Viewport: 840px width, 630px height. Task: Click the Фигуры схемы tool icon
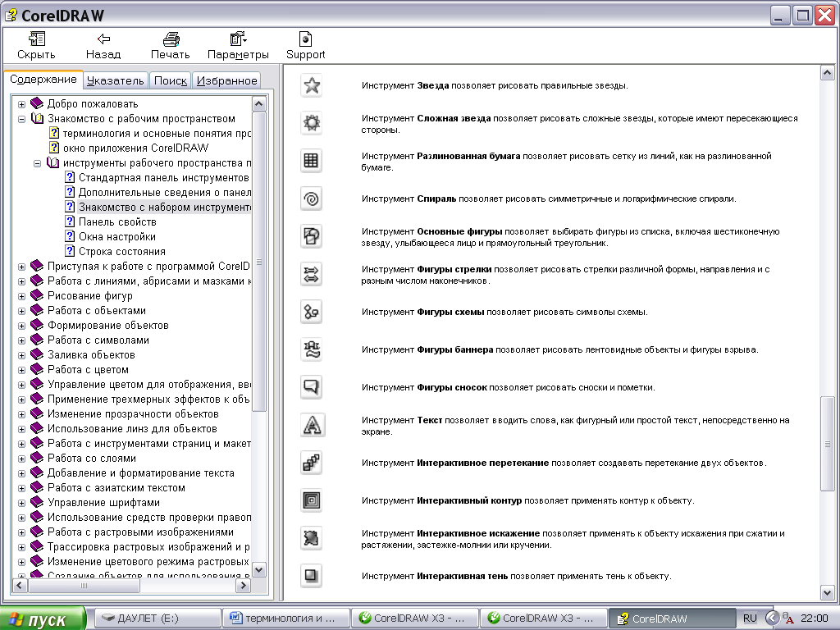pyautogui.click(x=311, y=312)
